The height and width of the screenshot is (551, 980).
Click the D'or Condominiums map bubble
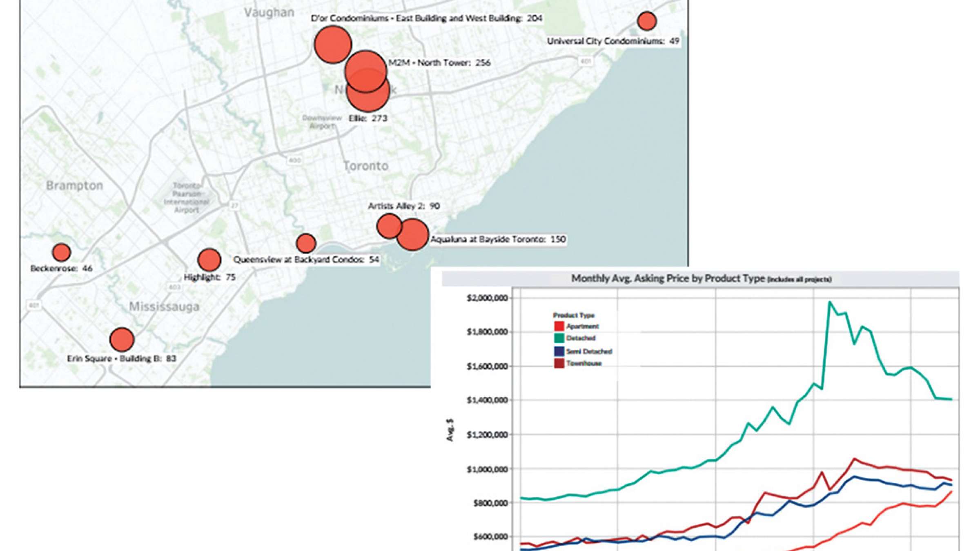[333, 44]
